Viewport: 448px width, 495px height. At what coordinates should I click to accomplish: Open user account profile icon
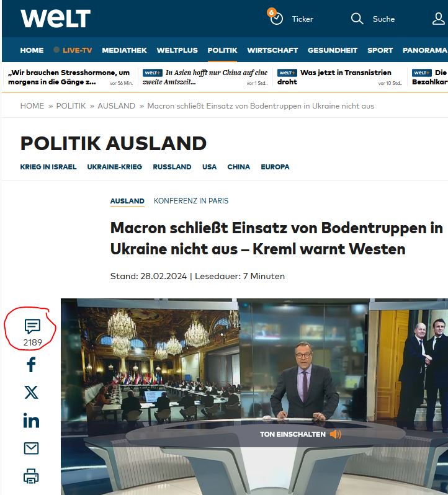click(439, 19)
